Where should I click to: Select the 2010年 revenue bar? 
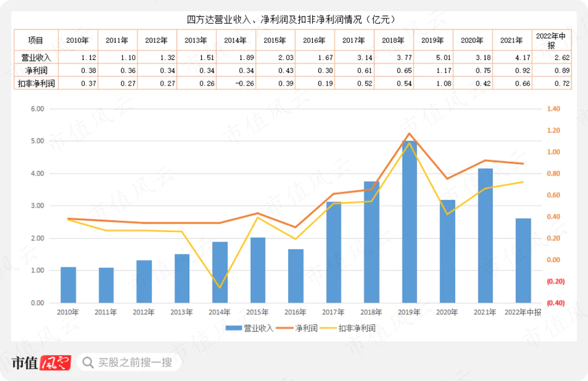[68, 285]
